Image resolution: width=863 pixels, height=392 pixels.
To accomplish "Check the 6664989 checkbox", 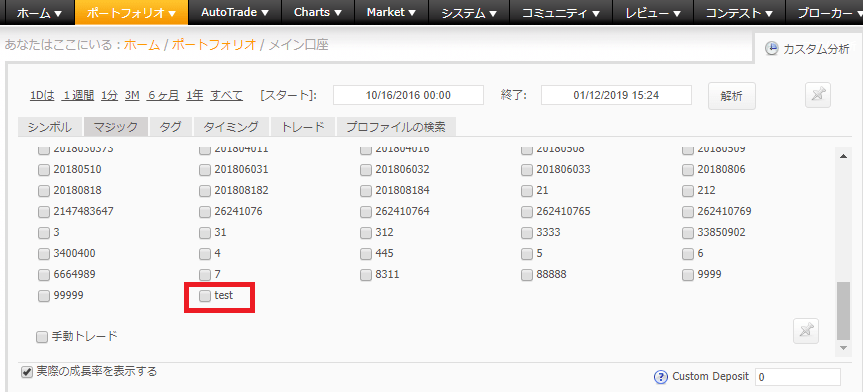I will click(43, 275).
